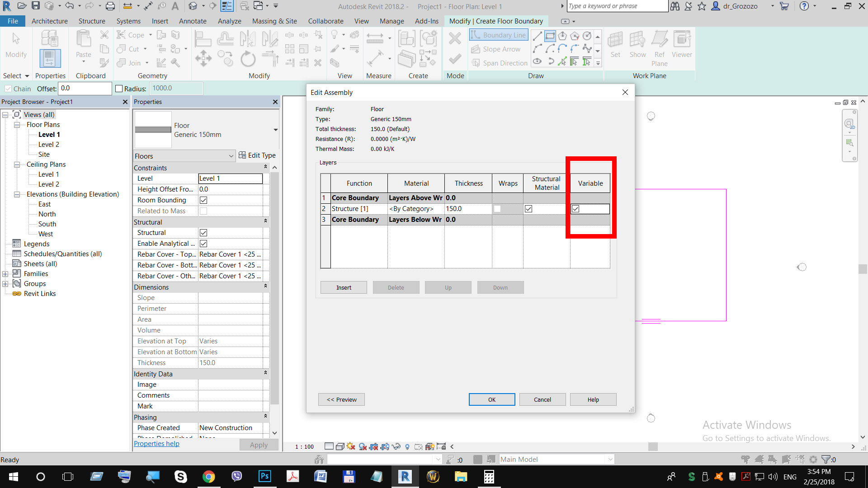868x488 pixels.
Task: Open Adobe Photoshop from the taskbar
Action: pyautogui.click(x=264, y=477)
